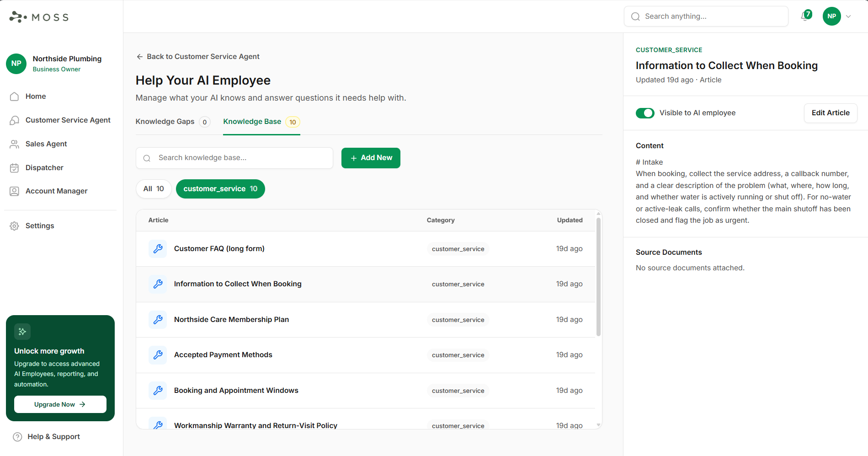Click the Home house icon in sidebar
The width and height of the screenshot is (868, 456).
[x=15, y=97]
